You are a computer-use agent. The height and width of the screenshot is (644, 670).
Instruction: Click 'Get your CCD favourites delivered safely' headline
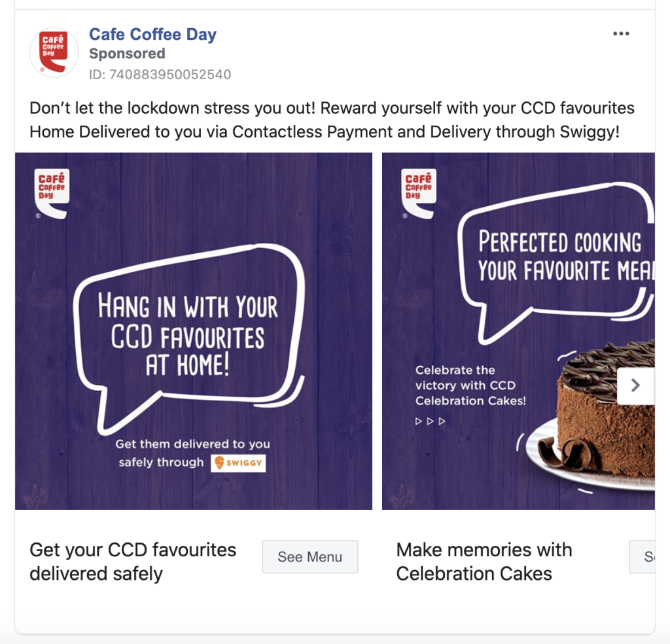pyautogui.click(x=133, y=562)
